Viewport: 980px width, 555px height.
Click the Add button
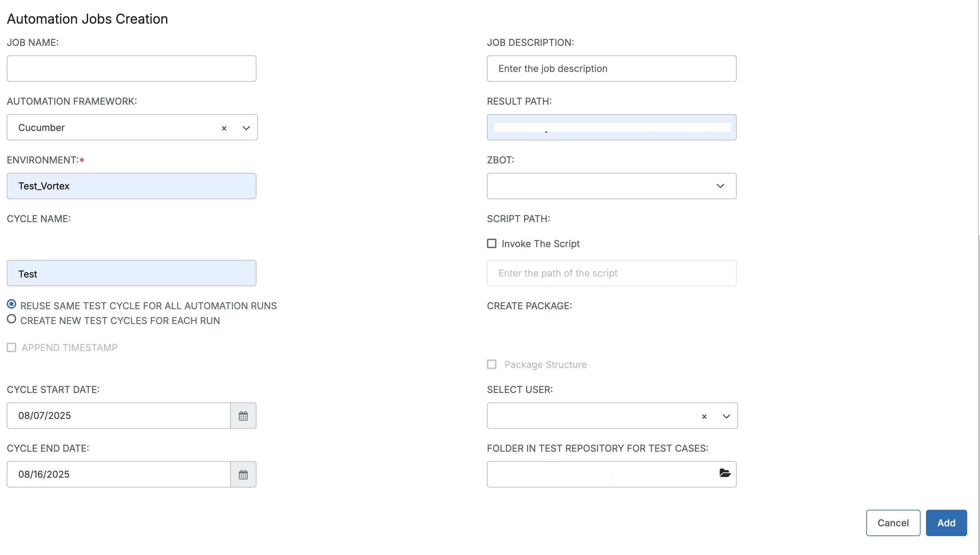click(x=947, y=523)
